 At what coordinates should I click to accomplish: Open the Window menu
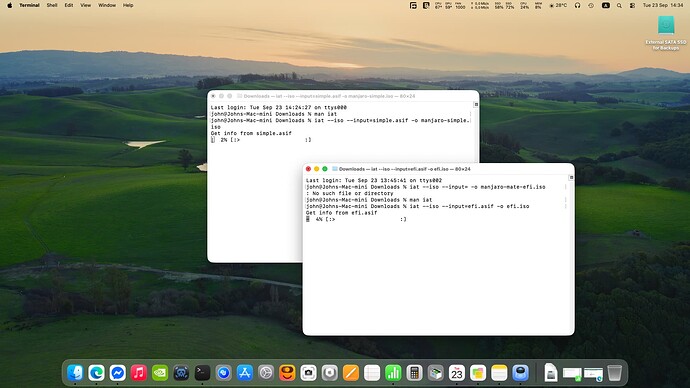pyautogui.click(x=106, y=5)
